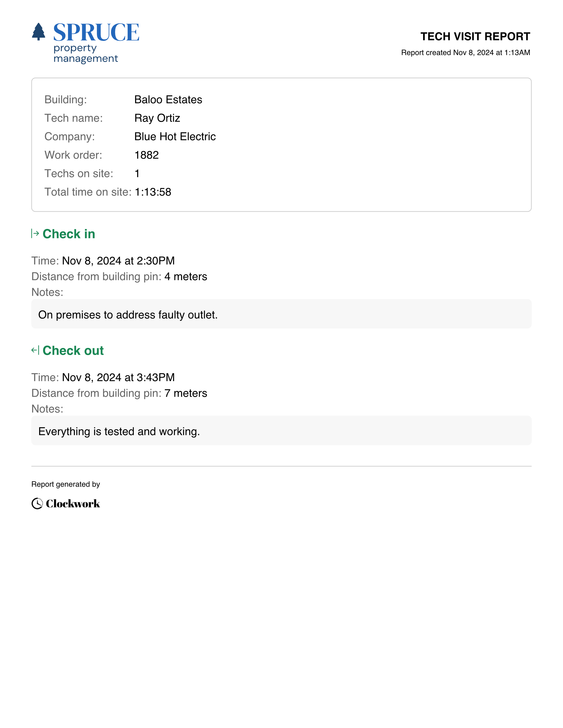Click the Check in section heading

69,234
